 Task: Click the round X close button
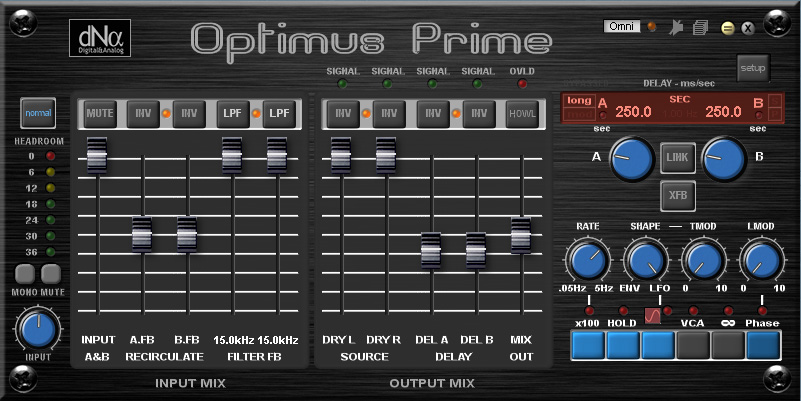(x=748, y=28)
